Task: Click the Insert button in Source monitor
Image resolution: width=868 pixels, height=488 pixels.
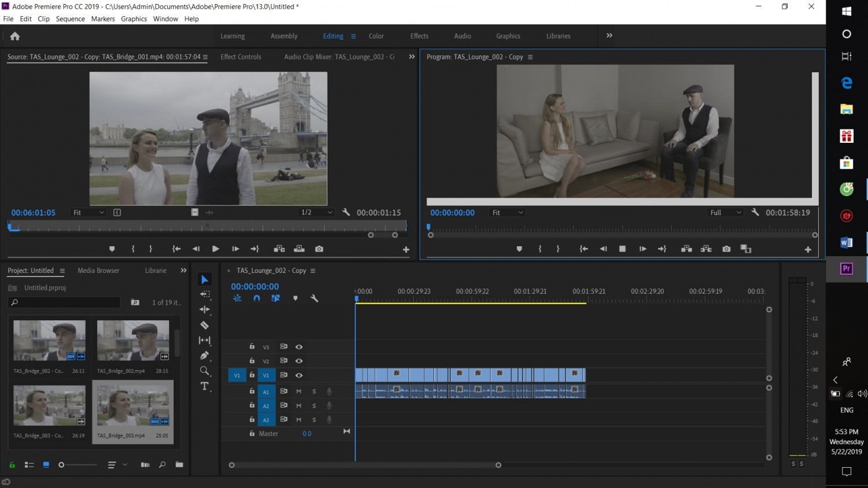Action: pos(279,249)
